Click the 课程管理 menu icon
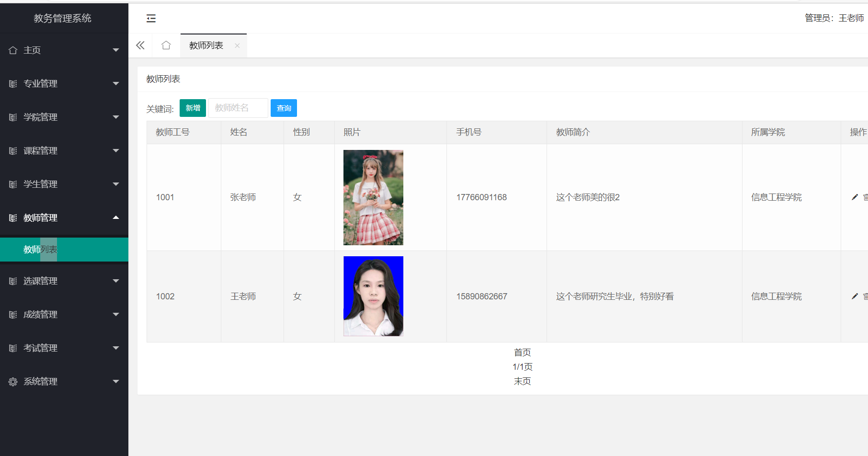Viewport: 868px width, 456px height. tap(13, 151)
